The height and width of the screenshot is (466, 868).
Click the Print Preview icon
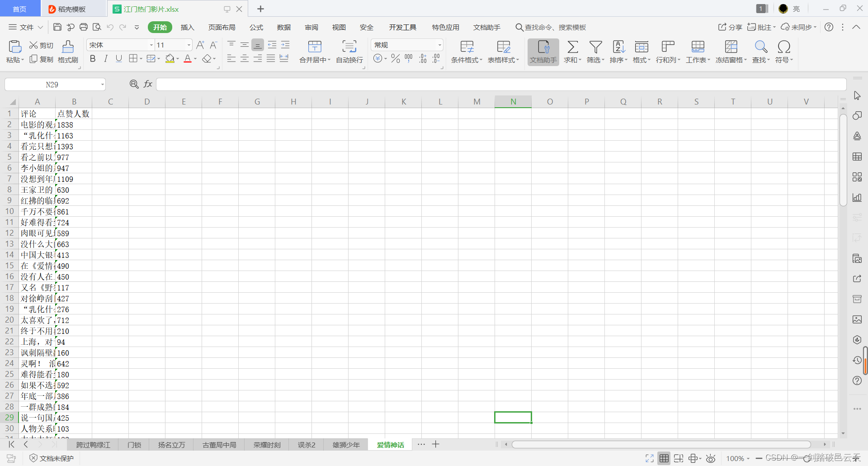pos(97,27)
